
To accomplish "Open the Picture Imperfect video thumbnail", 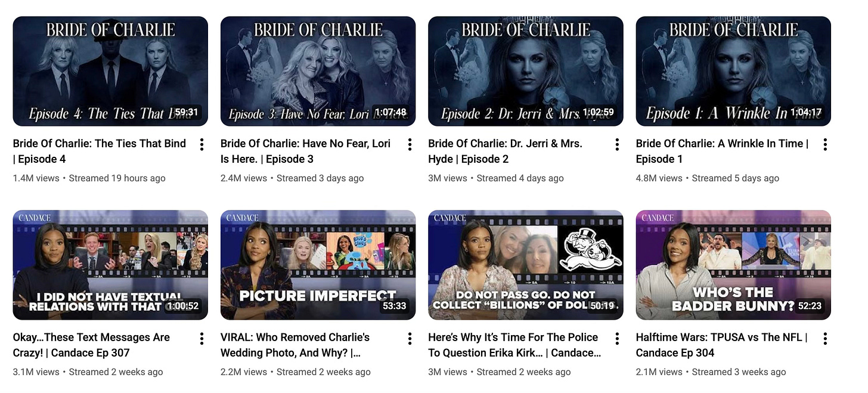I will point(318,265).
